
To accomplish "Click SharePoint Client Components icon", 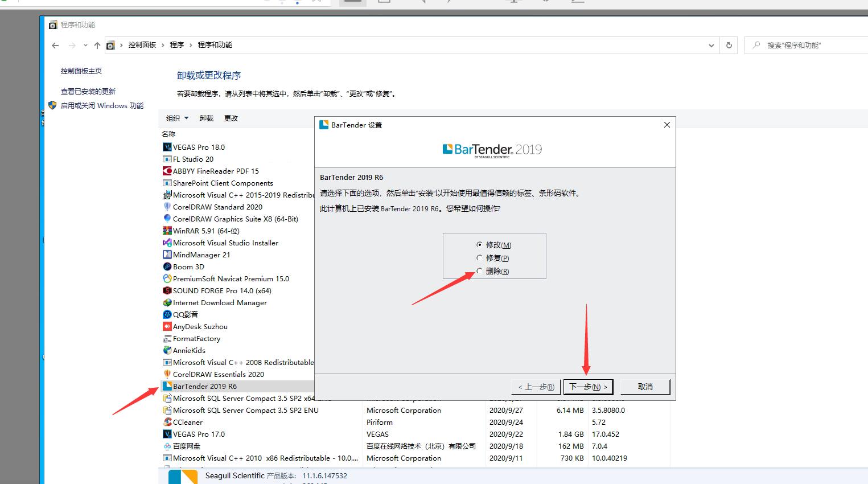I will pyautogui.click(x=167, y=183).
